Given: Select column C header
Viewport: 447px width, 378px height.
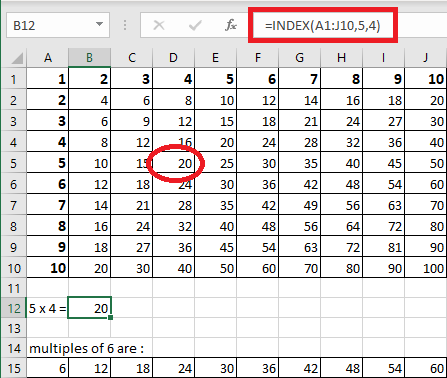Looking at the screenshot, I should click(x=132, y=58).
